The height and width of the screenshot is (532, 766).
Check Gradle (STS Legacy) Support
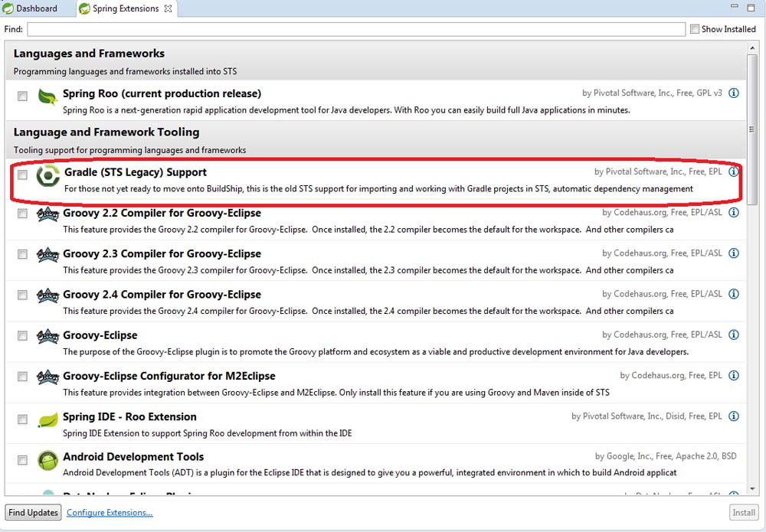click(22, 175)
